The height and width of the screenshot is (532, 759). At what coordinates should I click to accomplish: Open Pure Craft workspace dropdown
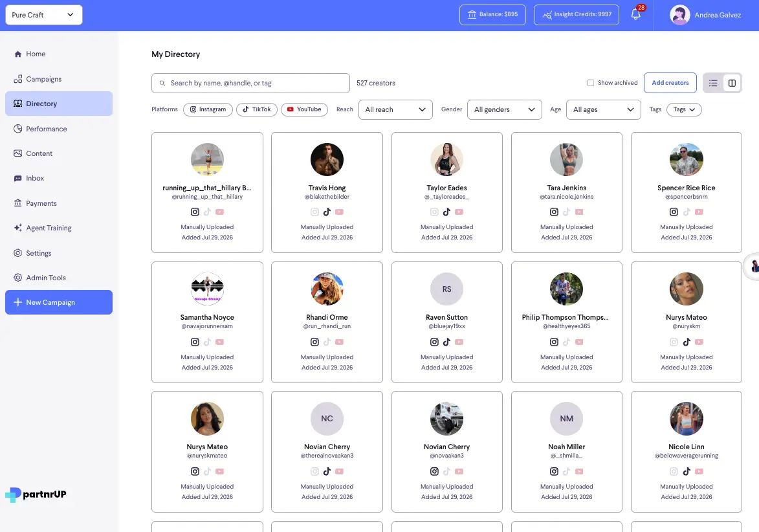43,15
